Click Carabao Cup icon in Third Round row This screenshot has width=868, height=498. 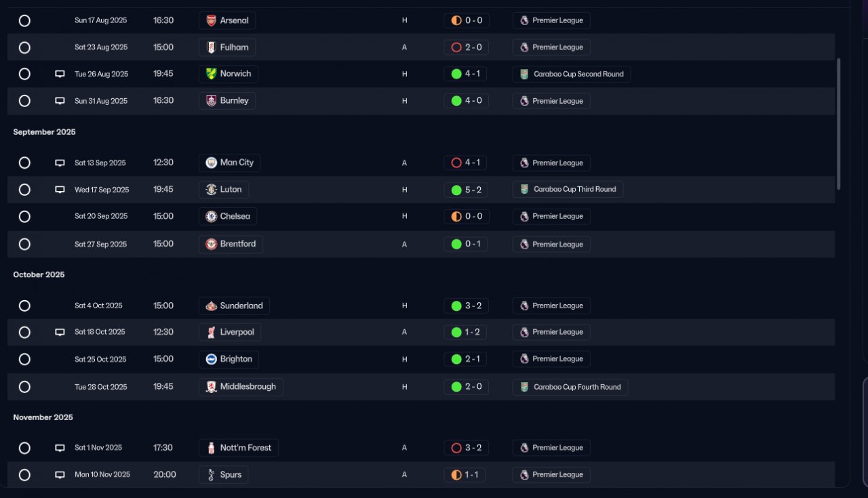[524, 190]
